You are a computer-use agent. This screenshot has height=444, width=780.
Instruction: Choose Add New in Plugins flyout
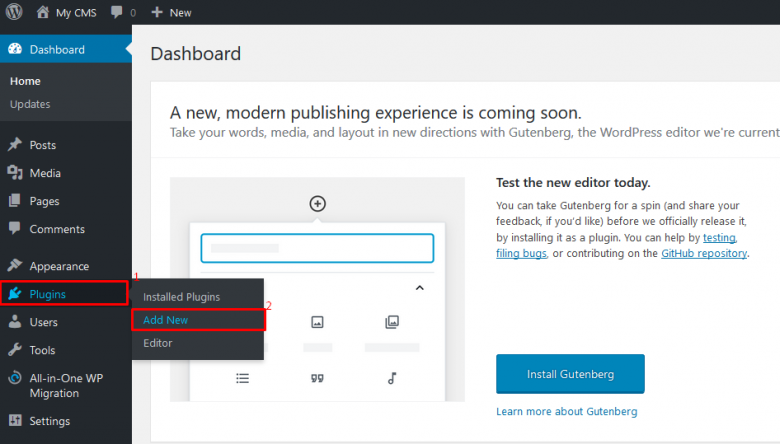166,320
